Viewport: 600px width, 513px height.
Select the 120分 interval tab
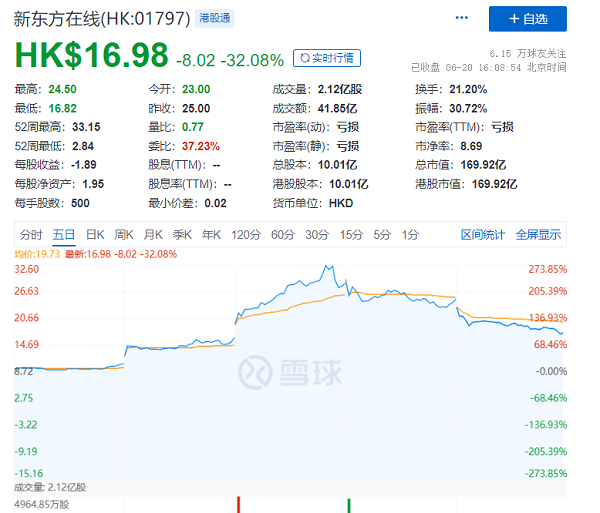tap(246, 235)
